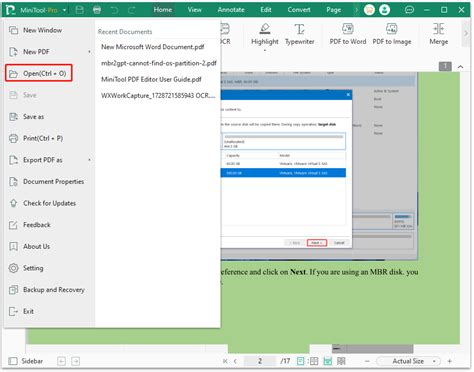Viewport: 474px width, 372px height.
Task: Select continuous scrolling view icon
Action: click(x=328, y=361)
